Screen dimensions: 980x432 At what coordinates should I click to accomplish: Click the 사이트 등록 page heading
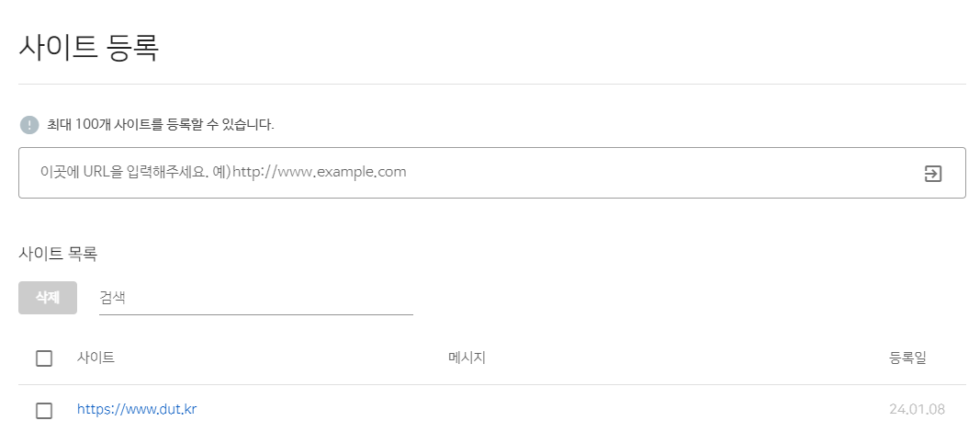pyautogui.click(x=89, y=48)
